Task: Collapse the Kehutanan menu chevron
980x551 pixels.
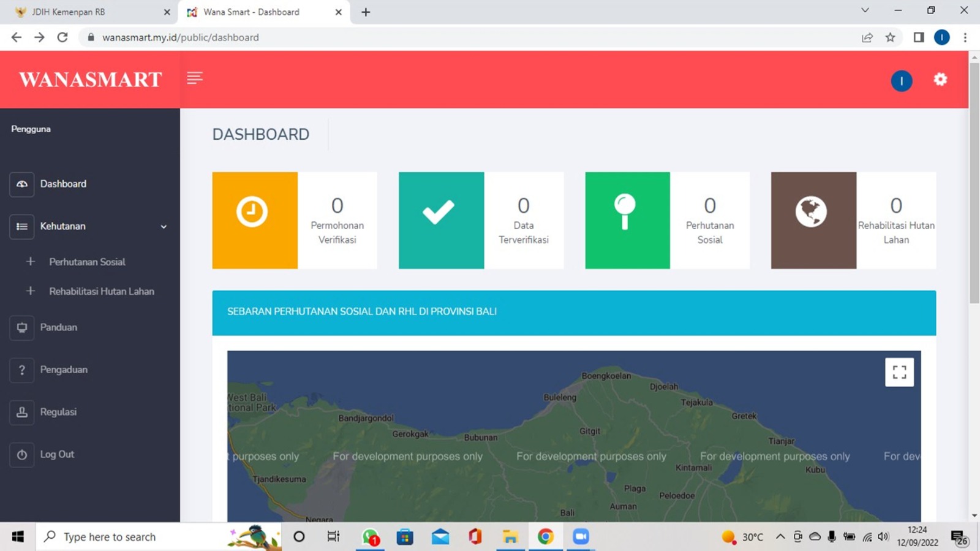Action: click(164, 227)
